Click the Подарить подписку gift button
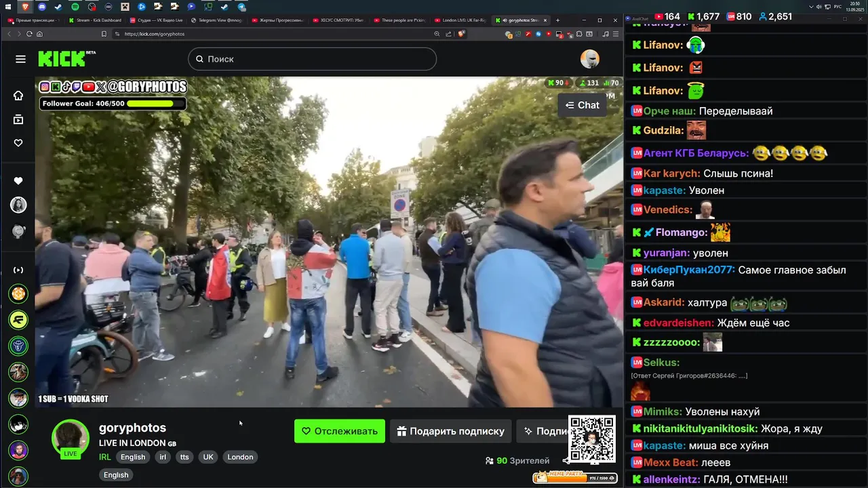 coord(451,431)
